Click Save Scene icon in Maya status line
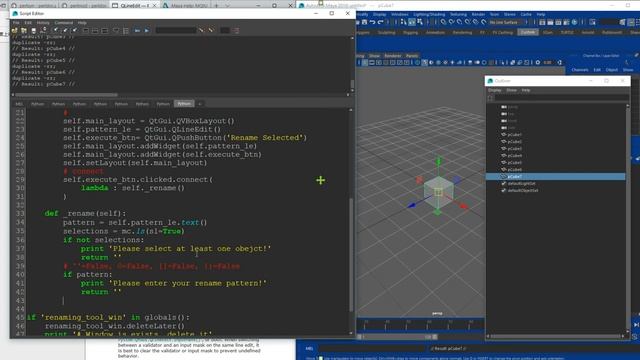 pyautogui.click(x=364, y=22)
